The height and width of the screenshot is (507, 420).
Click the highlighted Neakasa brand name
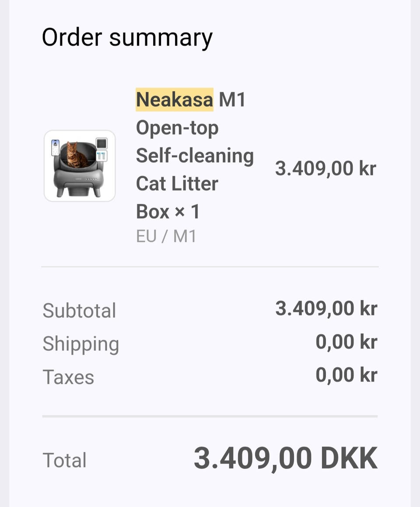[175, 100]
